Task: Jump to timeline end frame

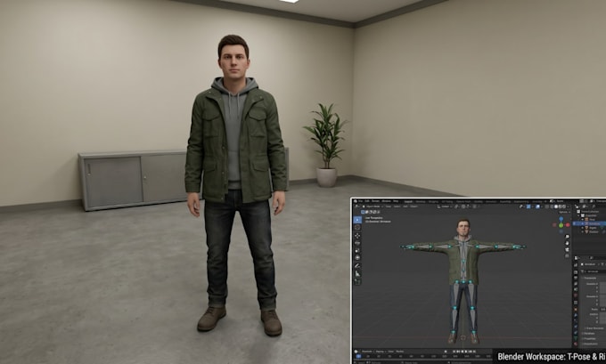Action: (x=475, y=352)
